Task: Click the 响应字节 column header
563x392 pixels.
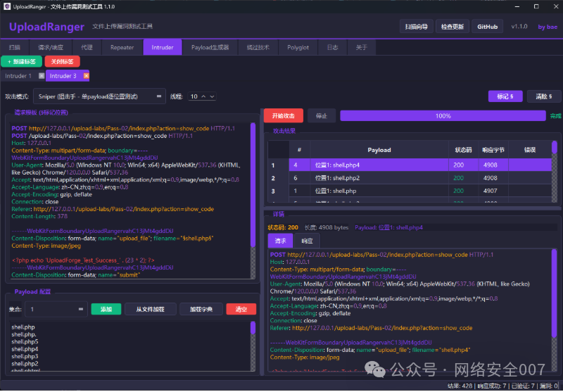Action: (493, 150)
